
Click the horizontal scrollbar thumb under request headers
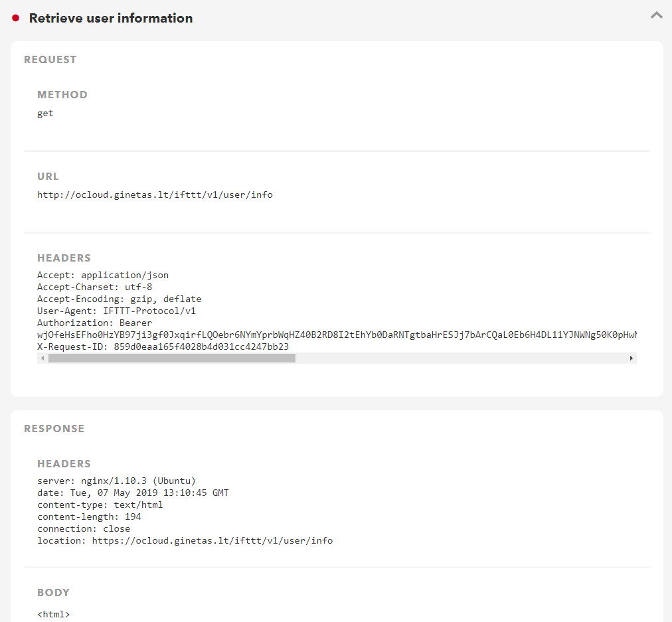(x=171, y=358)
